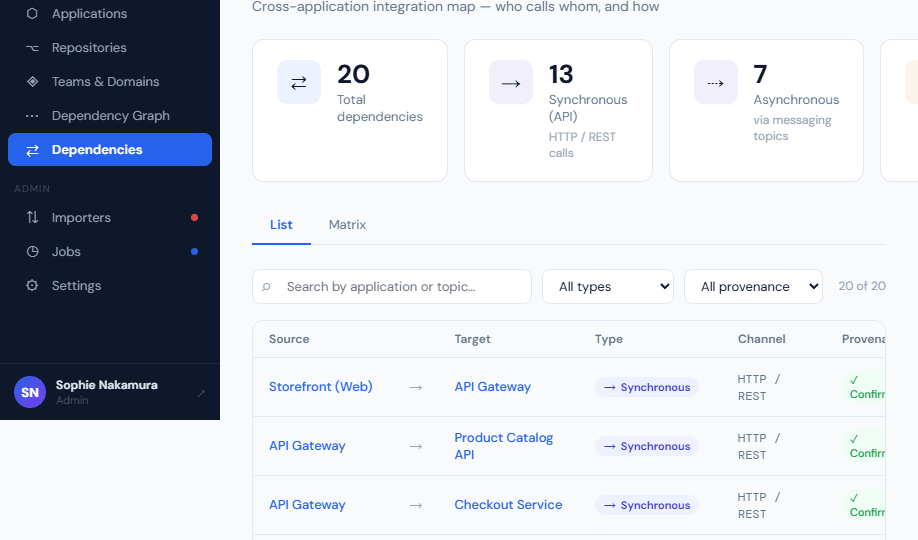This screenshot has height=540, width=918.
Task: Click the Dependencies swap-arrows sidebar icon
Action: click(x=32, y=150)
